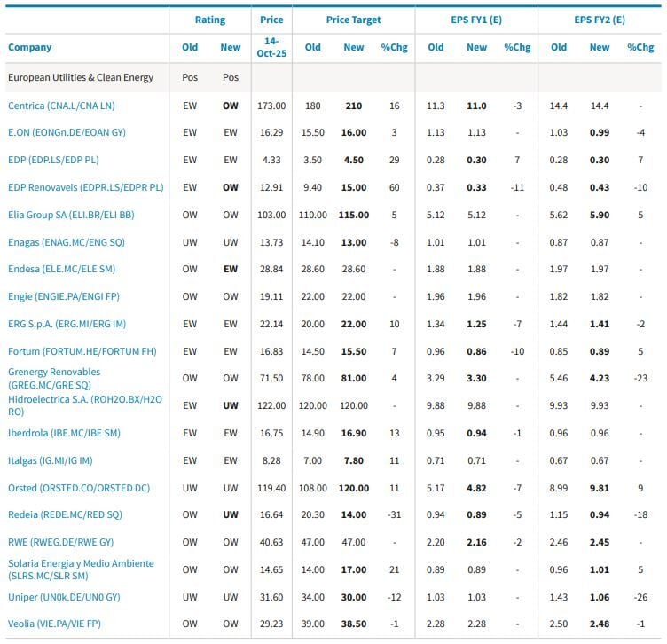Select Italgas new price target 7.80
The height and width of the screenshot is (644, 667).
tap(354, 460)
